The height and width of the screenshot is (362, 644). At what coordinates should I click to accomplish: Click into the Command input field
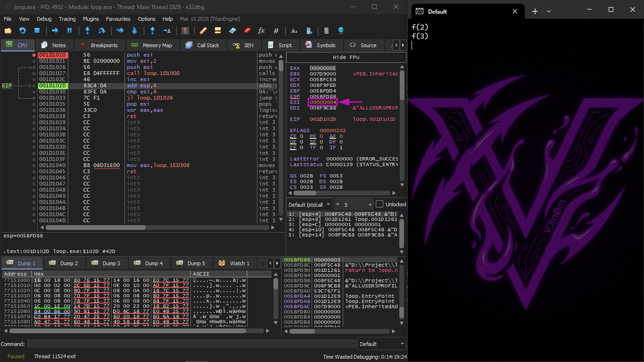pyautogui.click(x=191, y=344)
